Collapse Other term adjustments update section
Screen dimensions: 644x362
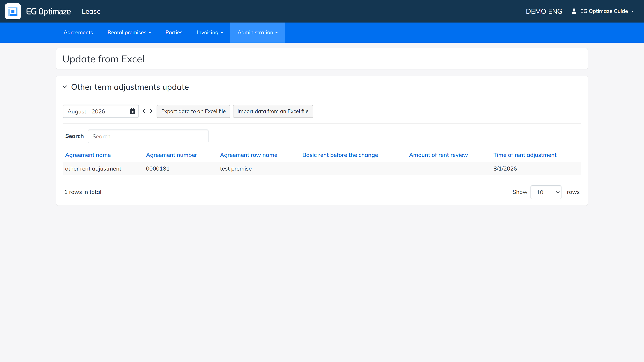tap(65, 87)
